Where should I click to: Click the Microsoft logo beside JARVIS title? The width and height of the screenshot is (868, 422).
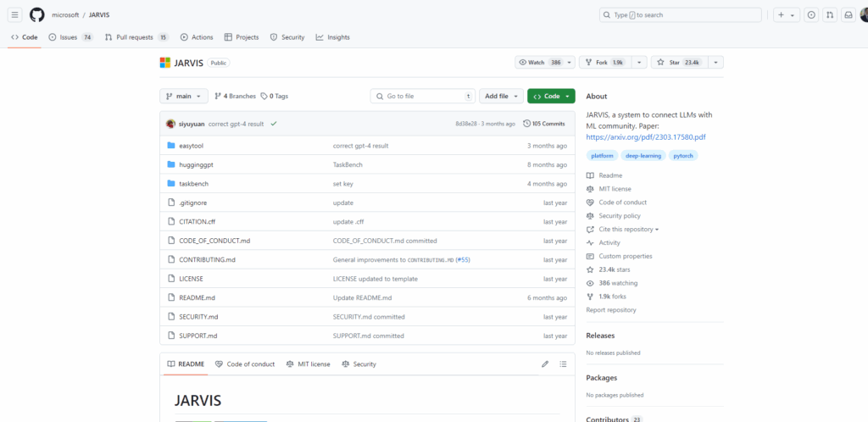pos(165,63)
